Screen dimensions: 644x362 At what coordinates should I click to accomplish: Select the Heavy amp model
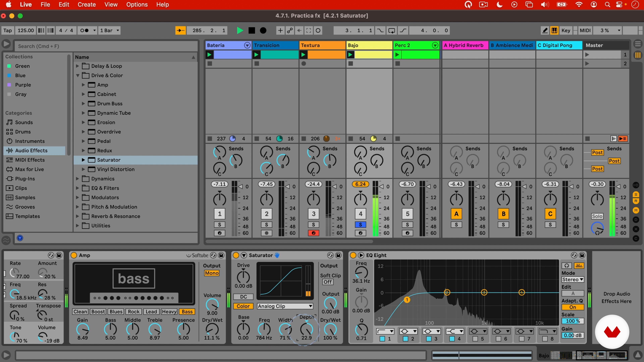tap(169, 312)
